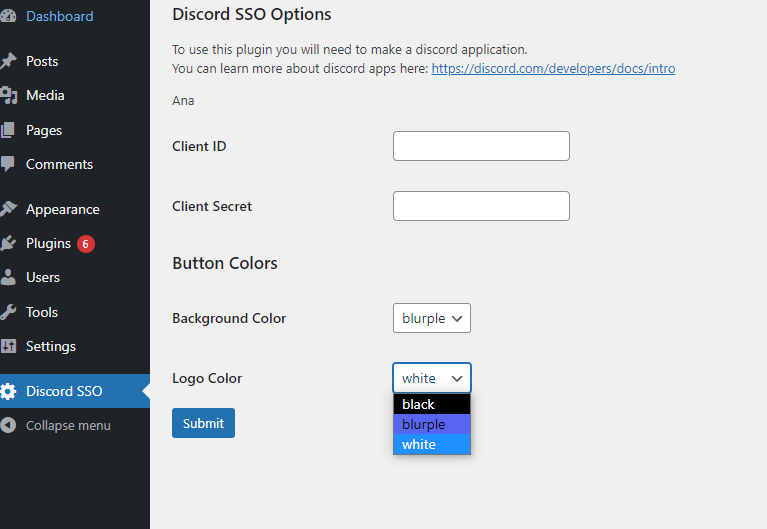Click the Client ID label
The image size is (767, 529).
coord(199,146)
